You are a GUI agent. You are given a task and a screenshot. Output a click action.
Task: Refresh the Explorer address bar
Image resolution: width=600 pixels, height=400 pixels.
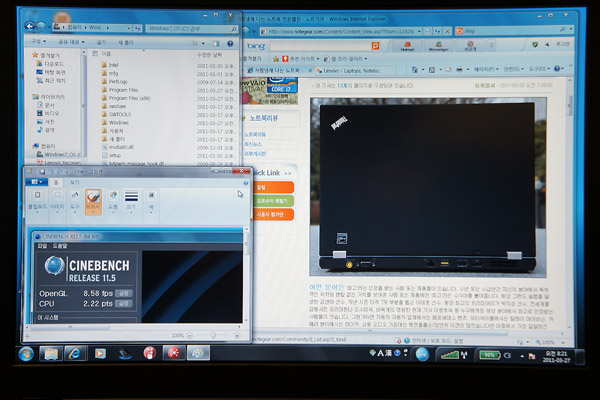tap(138, 28)
